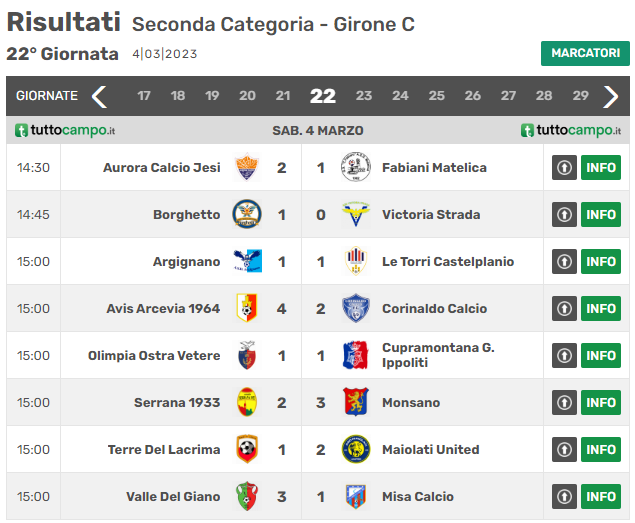
Task: Click the Avis Arcevia 1964 shield logo
Action: 247,308
